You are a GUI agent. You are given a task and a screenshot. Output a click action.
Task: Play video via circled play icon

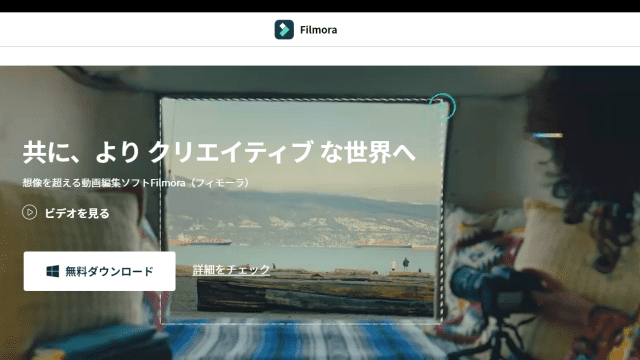29,212
